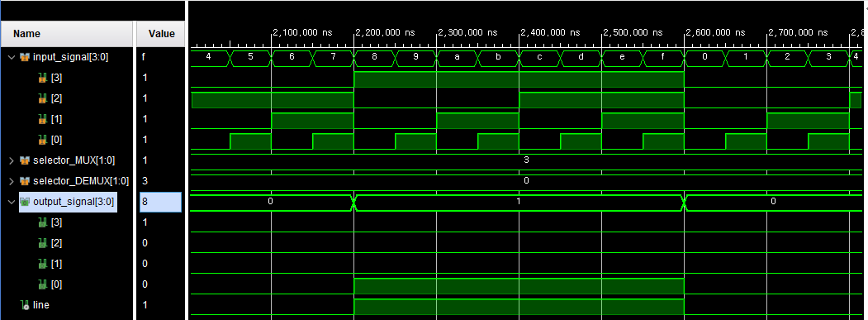The image size is (868, 320).
Task: Click the 2,400,000 ns ruler mark
Action: point(550,33)
